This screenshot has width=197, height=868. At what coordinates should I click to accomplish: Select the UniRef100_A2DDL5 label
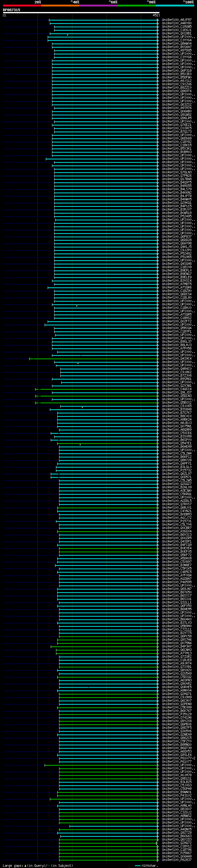point(176,501)
